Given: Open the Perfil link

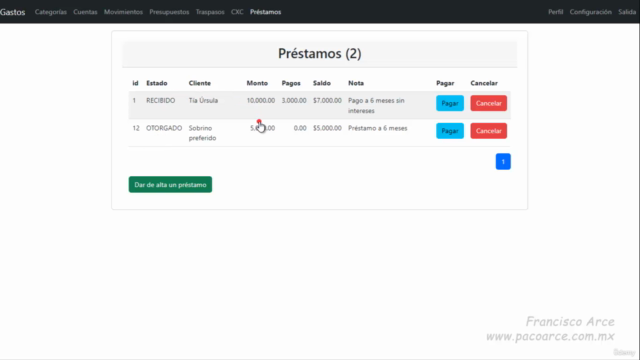Looking at the screenshot, I should [x=556, y=12].
